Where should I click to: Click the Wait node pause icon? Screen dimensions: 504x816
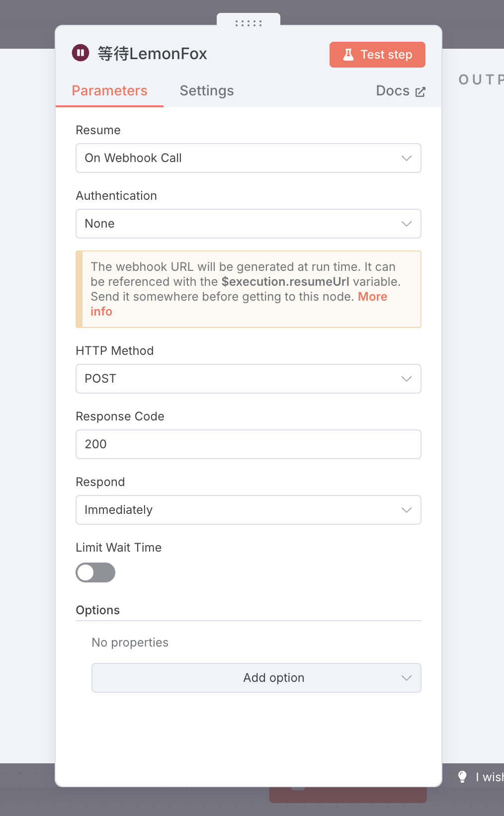coord(81,53)
